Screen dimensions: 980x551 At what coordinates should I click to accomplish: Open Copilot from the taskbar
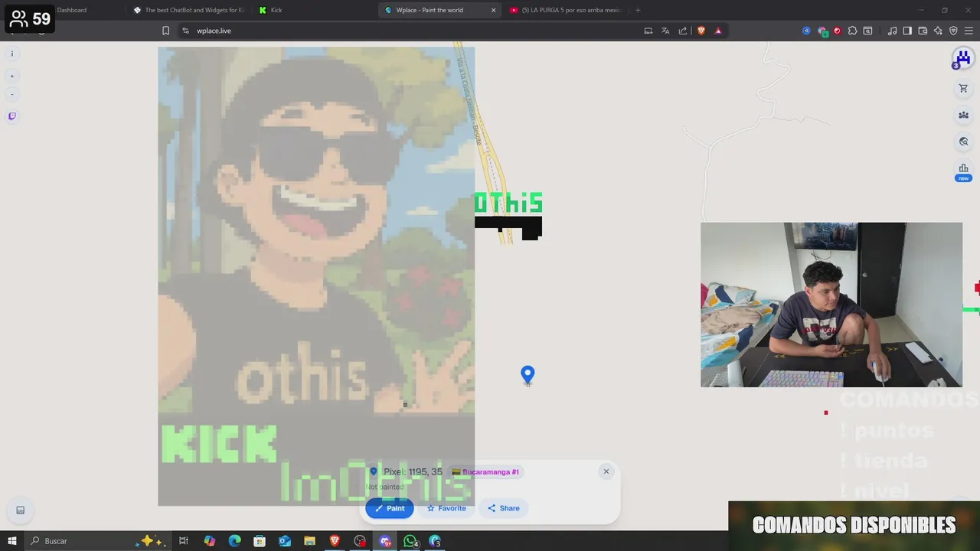209,541
